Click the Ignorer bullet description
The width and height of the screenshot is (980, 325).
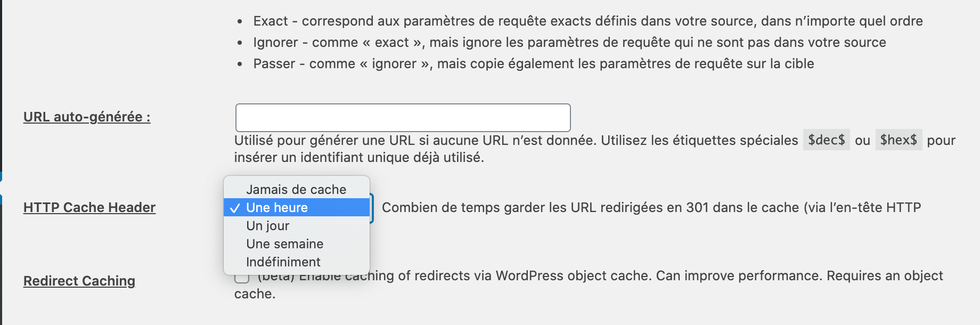569,43
